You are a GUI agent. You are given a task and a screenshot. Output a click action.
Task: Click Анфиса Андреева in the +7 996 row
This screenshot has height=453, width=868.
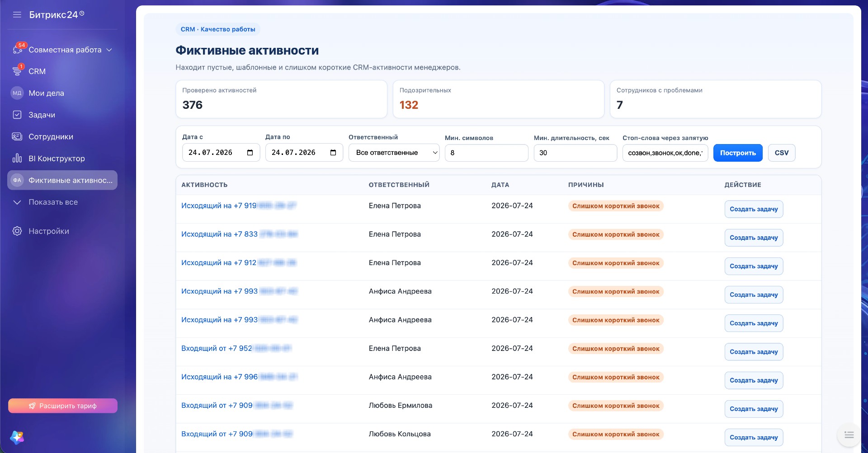(400, 377)
